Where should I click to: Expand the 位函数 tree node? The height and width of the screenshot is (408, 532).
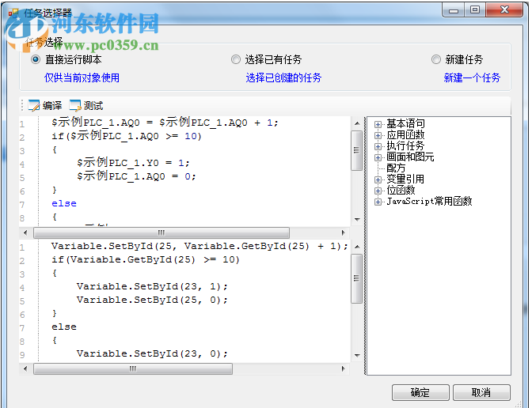pyautogui.click(x=378, y=191)
